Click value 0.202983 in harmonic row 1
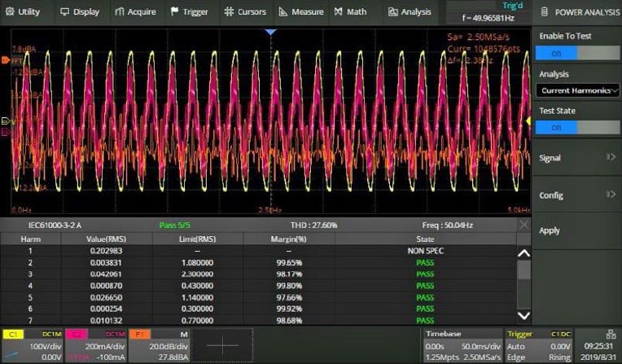622x364 pixels. 106,251
